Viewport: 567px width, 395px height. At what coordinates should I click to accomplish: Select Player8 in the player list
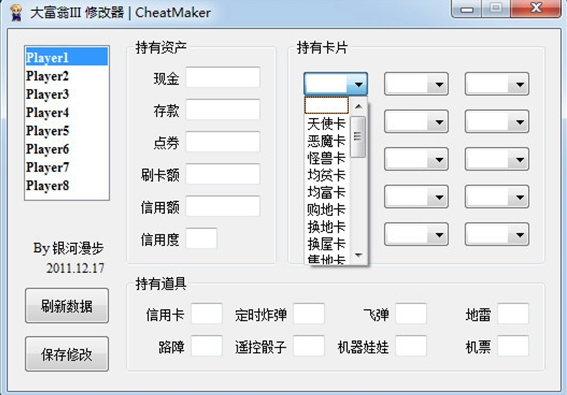[67, 185]
